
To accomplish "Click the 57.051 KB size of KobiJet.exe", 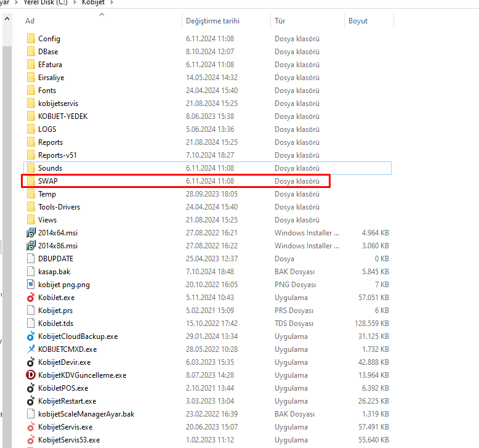I will point(374,297).
